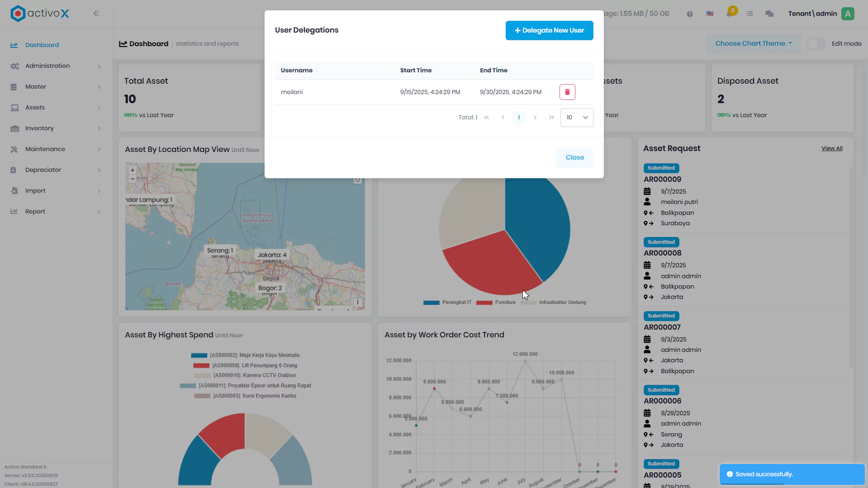Click the activoX logo
868x488 pixels.
[x=40, y=14]
